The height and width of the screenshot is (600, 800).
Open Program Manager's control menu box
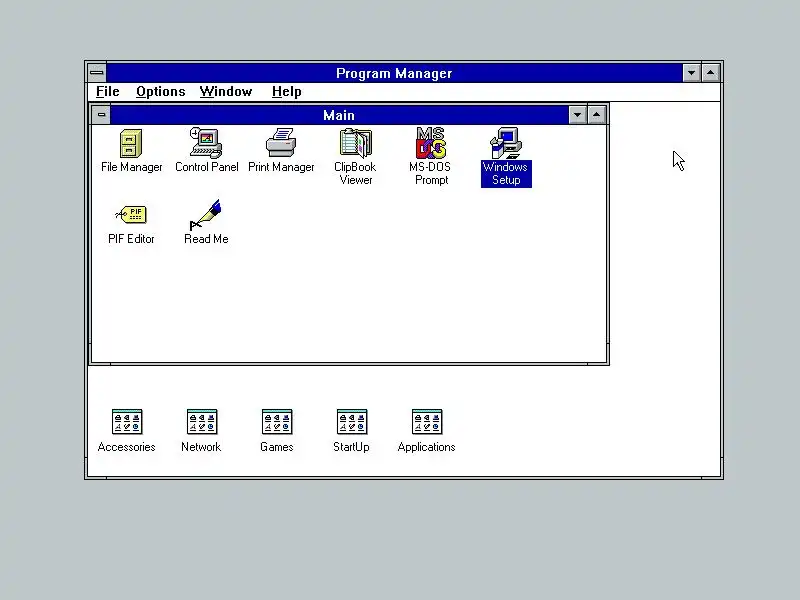coord(97,73)
